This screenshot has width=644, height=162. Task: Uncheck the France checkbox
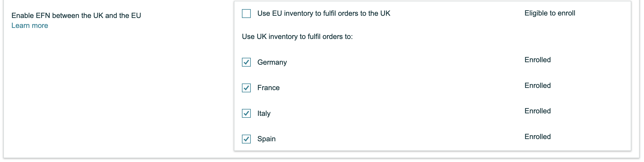(246, 88)
